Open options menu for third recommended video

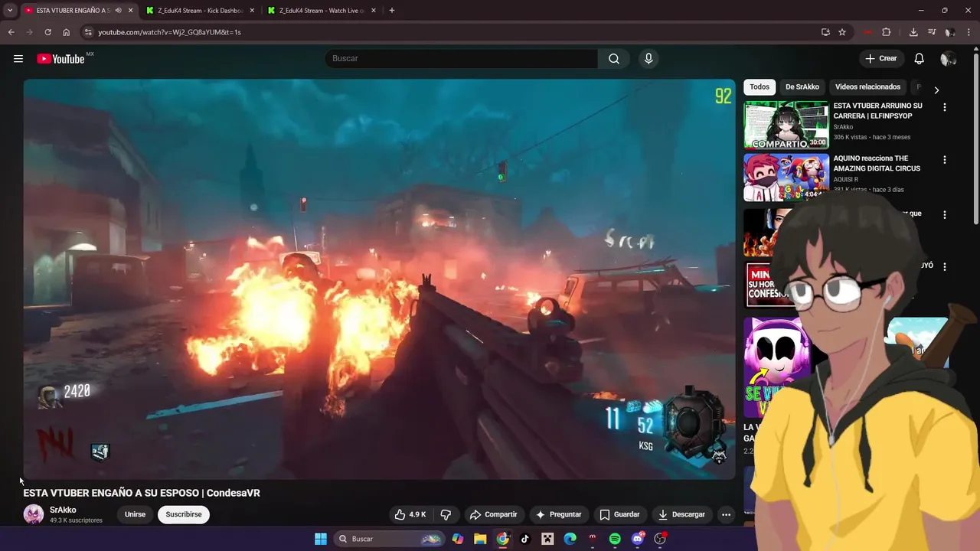click(x=944, y=215)
